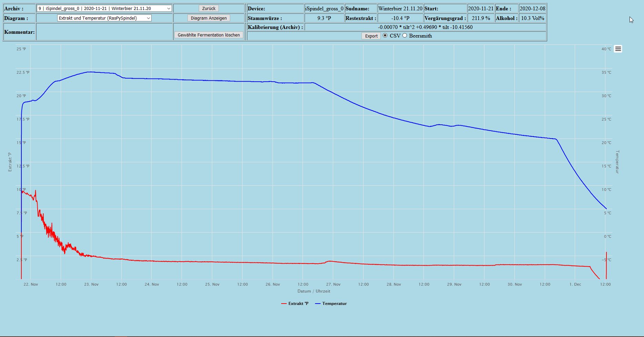644x337 pixels.
Task: Click the Diagram Anzeigen button
Action: [x=208, y=18]
